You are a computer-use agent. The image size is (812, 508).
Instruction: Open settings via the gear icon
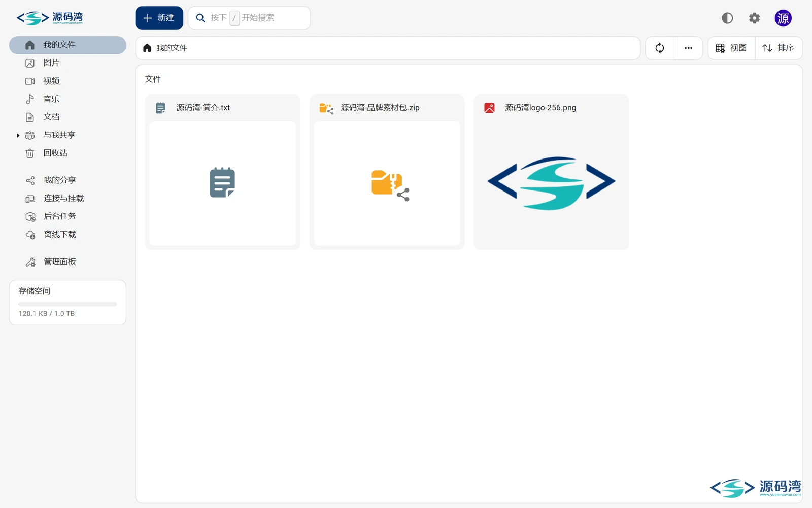point(755,18)
